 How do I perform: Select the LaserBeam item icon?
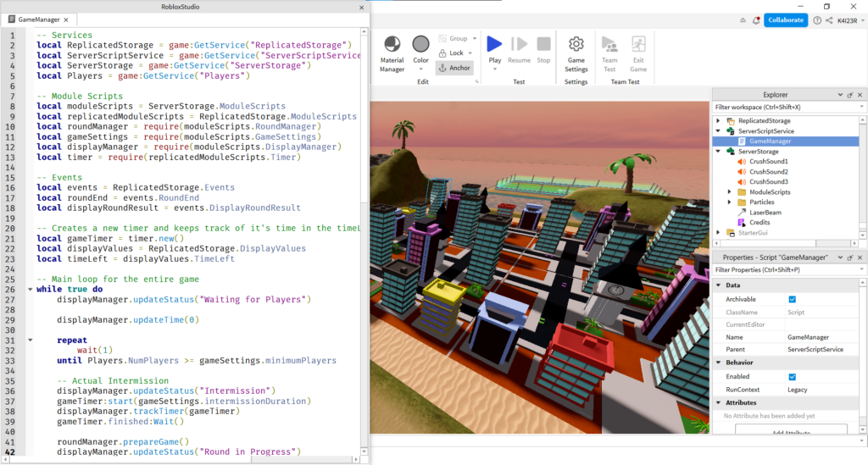(x=742, y=213)
